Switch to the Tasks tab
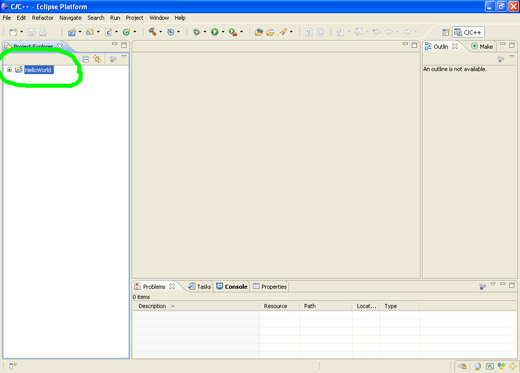The width and height of the screenshot is (520, 373). [x=200, y=286]
